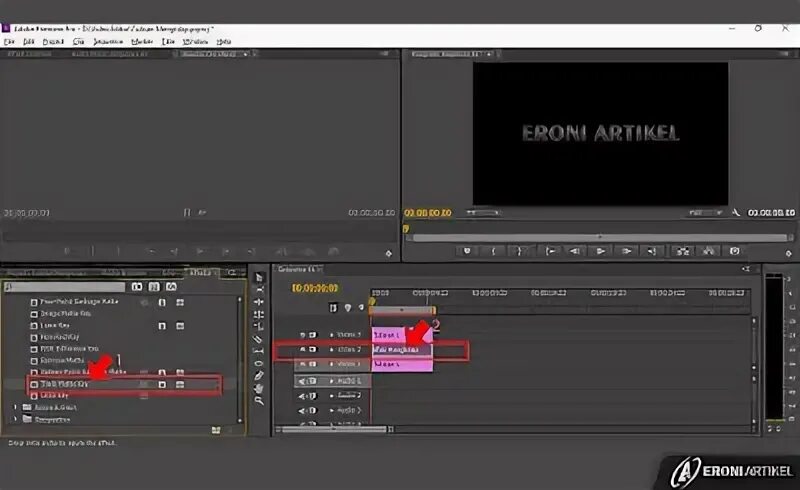800x490 pixels.
Task: Expand the Video 1 track
Action: pos(332,364)
